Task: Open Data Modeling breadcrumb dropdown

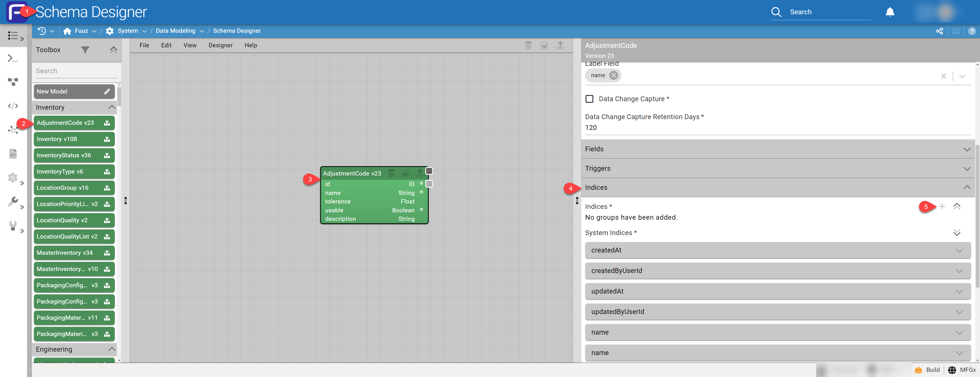Action: [202, 31]
